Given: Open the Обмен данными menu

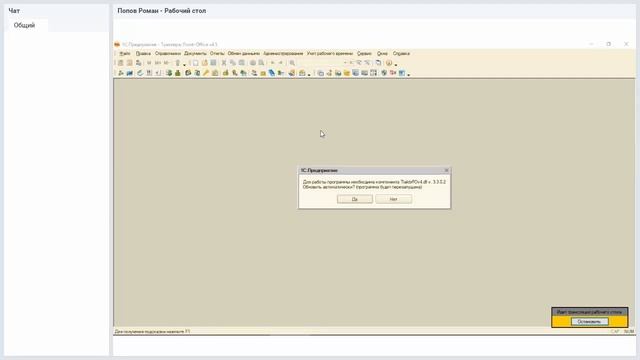Looking at the screenshot, I should (244, 53).
